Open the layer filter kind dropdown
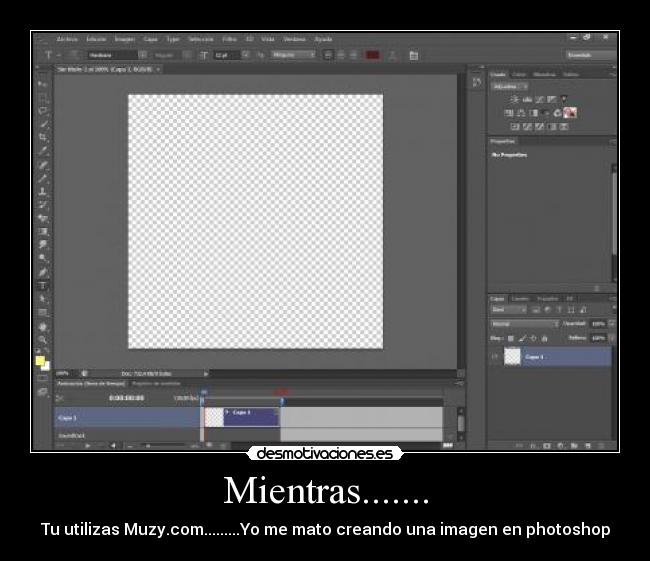Viewport: 650px width, 561px height. pos(509,310)
